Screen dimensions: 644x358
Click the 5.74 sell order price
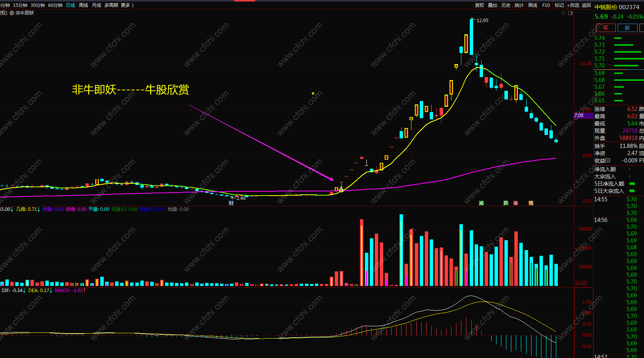tap(599, 38)
